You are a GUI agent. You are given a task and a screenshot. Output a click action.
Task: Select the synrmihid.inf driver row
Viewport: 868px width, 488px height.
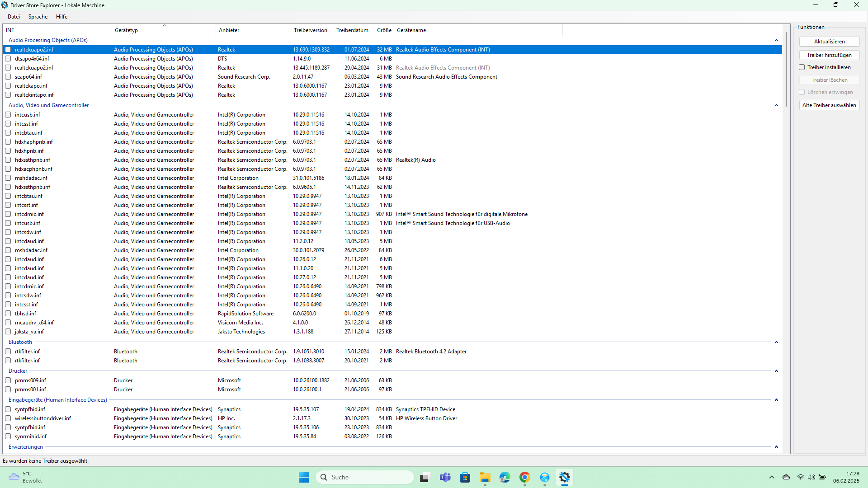coord(393,436)
